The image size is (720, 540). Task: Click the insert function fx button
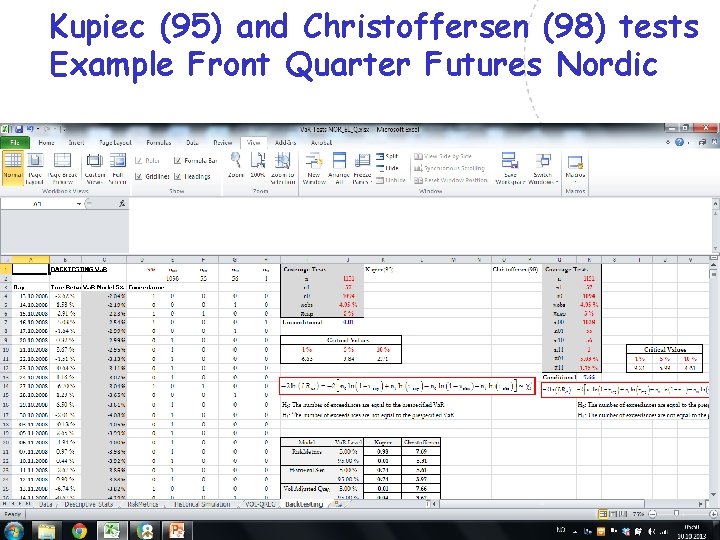(x=122, y=203)
